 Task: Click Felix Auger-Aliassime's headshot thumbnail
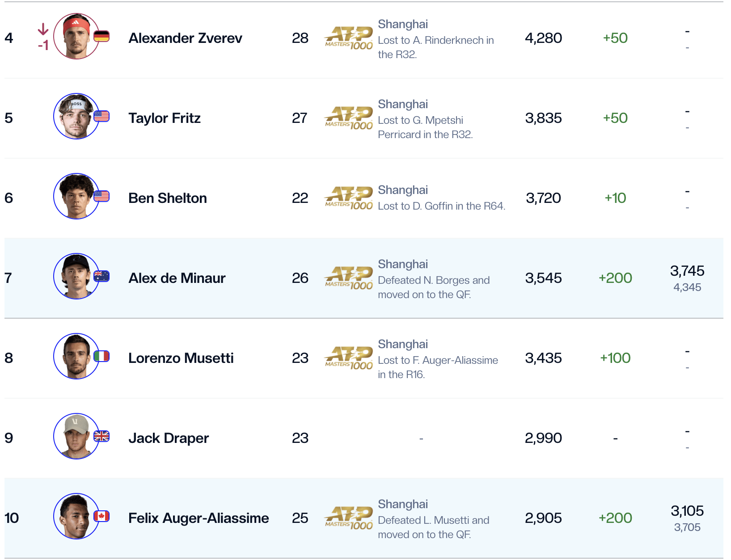click(76, 516)
